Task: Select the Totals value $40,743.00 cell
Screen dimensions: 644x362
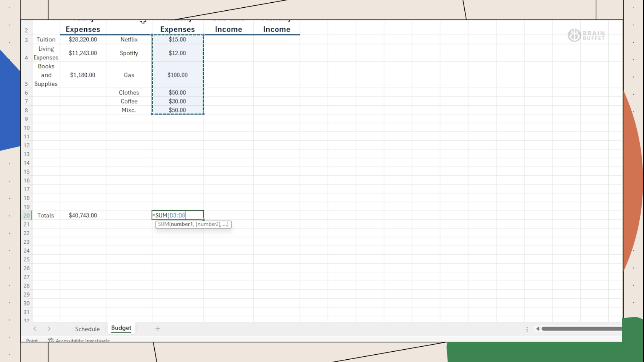Action: pos(83,215)
